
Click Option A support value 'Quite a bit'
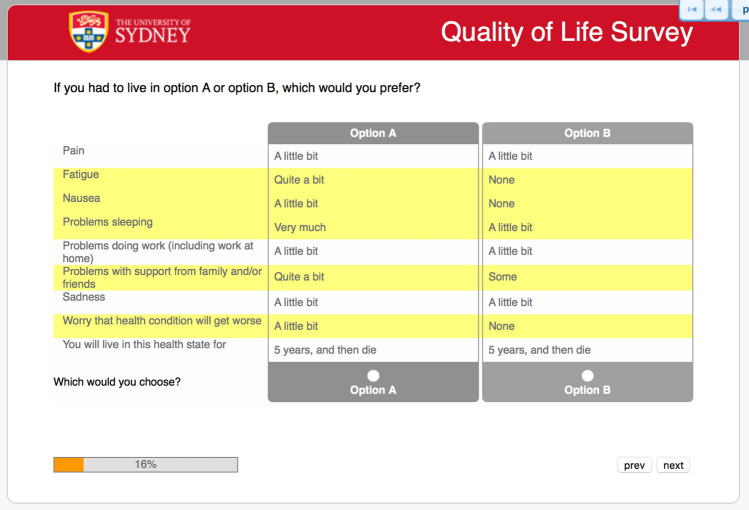click(x=299, y=277)
